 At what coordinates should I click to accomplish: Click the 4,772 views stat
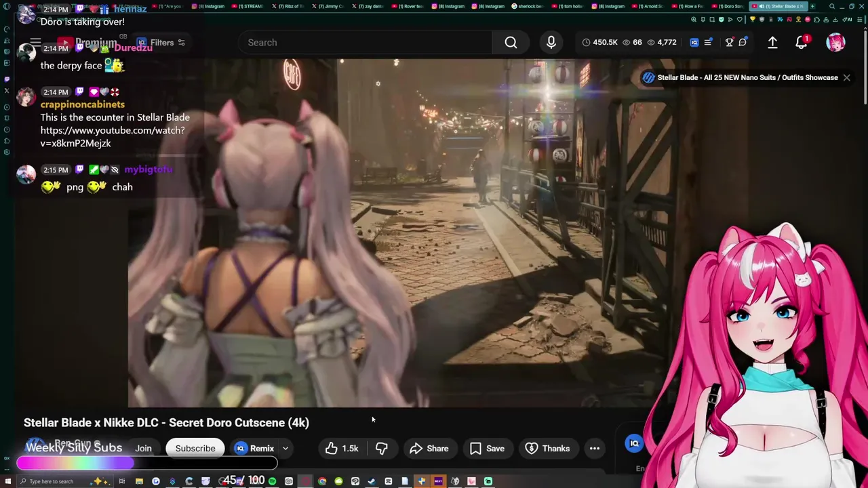coord(661,43)
